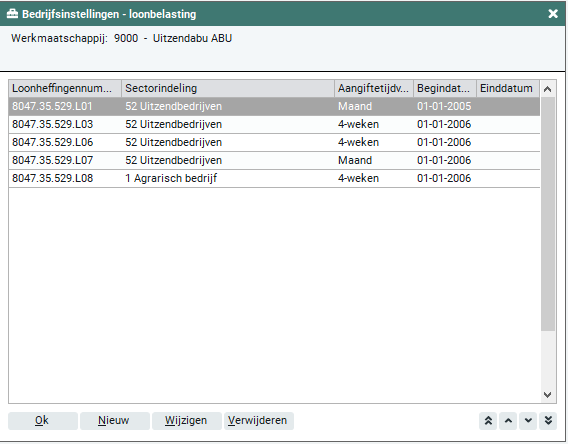Close the Bedrijfsinstellingen dialog
The height and width of the screenshot is (444, 568).
pyautogui.click(x=553, y=14)
